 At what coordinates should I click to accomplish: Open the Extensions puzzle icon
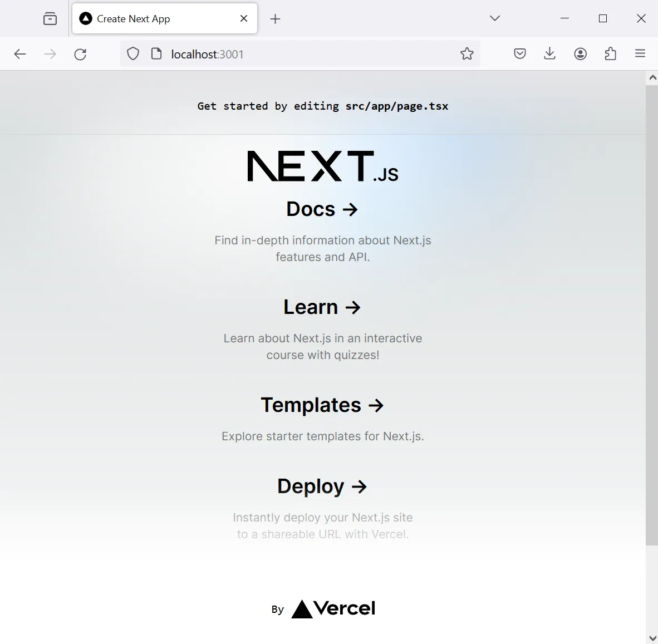(611, 53)
